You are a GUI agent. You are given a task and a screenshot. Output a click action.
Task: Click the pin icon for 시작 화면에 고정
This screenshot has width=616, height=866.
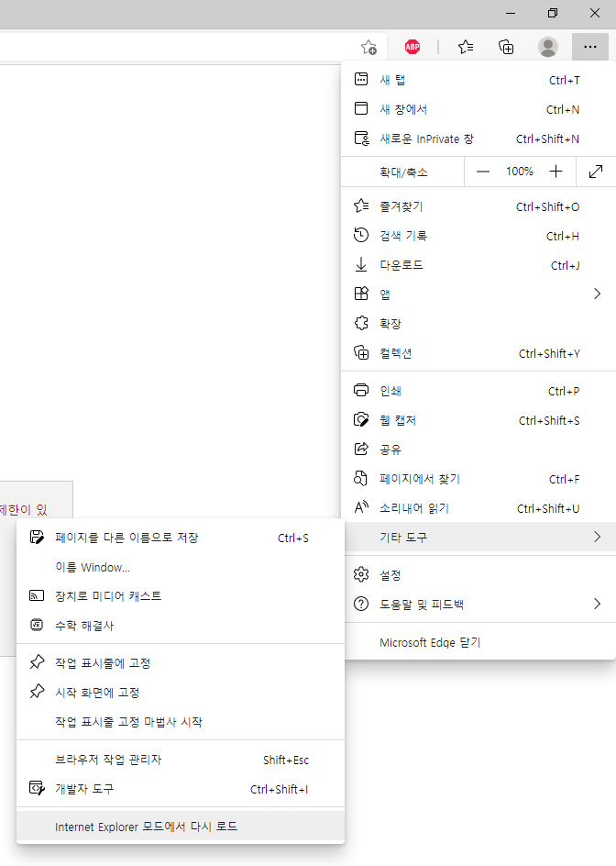point(37,692)
